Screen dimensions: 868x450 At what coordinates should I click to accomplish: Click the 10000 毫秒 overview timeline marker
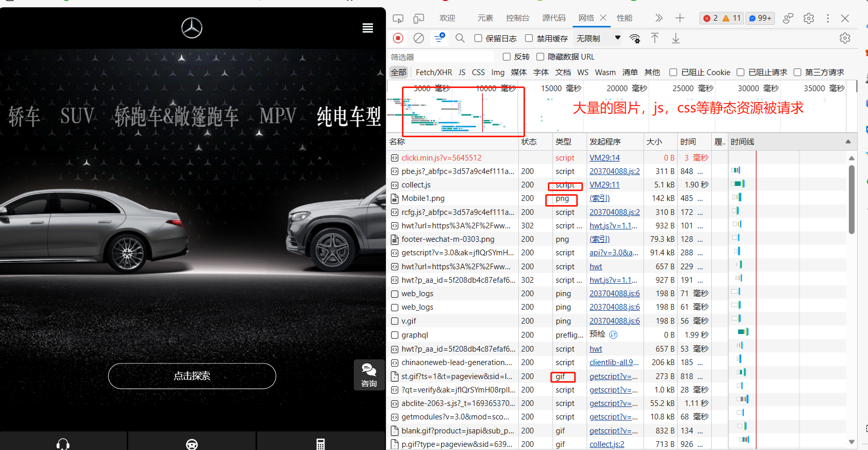pyautogui.click(x=496, y=89)
